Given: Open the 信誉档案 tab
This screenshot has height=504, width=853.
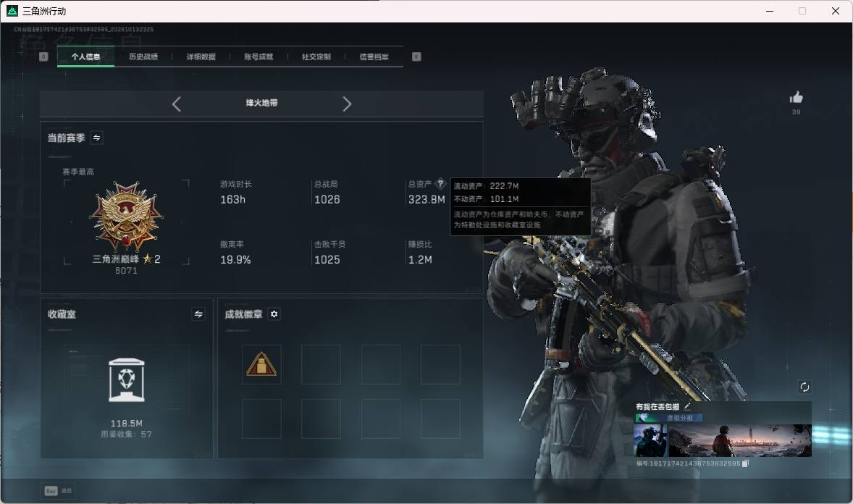Looking at the screenshot, I should pyautogui.click(x=374, y=56).
